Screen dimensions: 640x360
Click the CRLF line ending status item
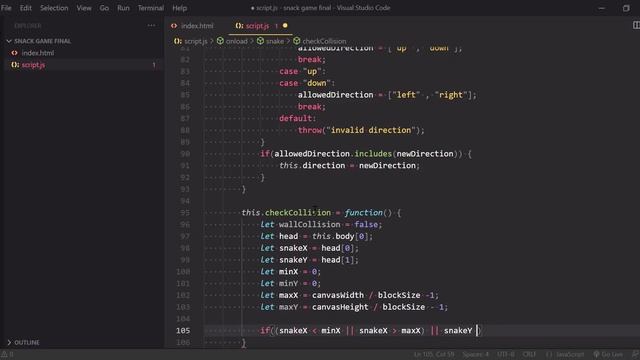pyautogui.click(x=529, y=354)
